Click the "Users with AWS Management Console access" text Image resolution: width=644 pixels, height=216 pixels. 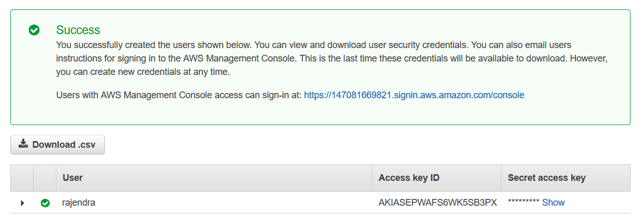point(179,95)
